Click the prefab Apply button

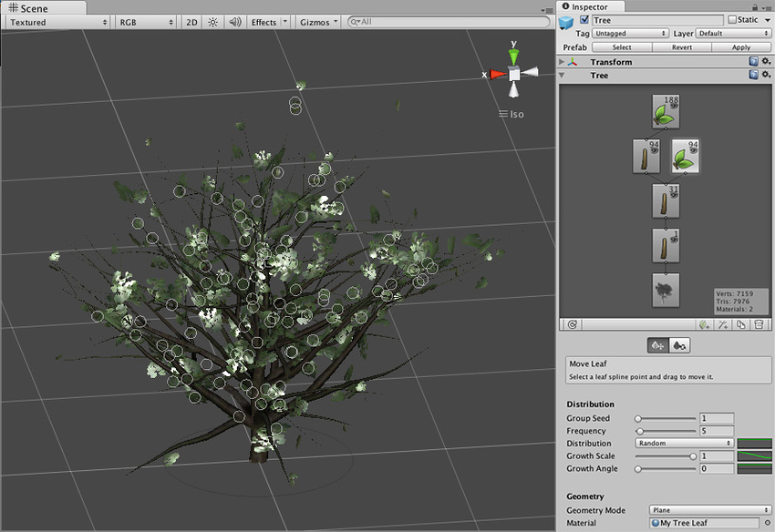click(x=740, y=46)
